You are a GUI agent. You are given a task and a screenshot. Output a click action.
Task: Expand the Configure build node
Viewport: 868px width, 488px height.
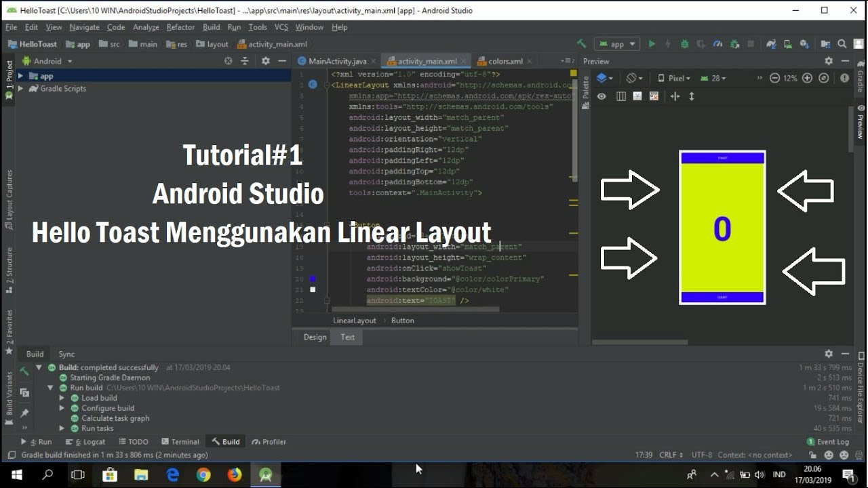click(x=62, y=408)
